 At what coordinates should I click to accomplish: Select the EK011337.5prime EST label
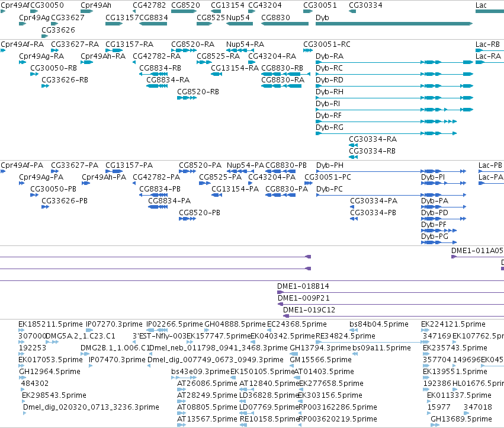[x=459, y=395]
